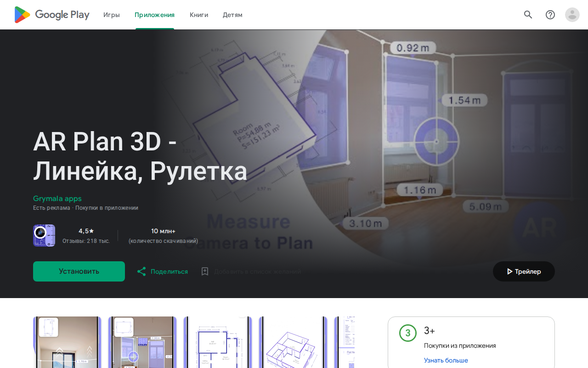Viewport: 588px width, 368px height.
Task: Click the Есть реклама · Покупки в приложении text
Action: point(85,208)
